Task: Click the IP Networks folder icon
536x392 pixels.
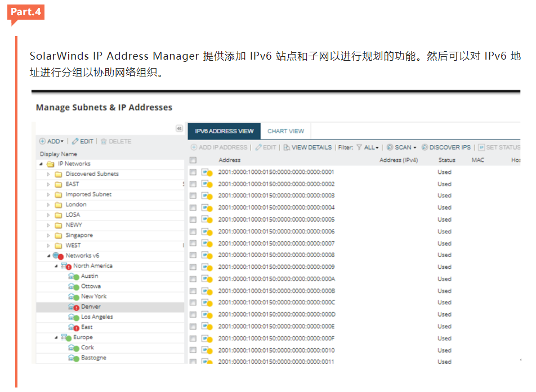Action: pyautogui.click(x=51, y=164)
